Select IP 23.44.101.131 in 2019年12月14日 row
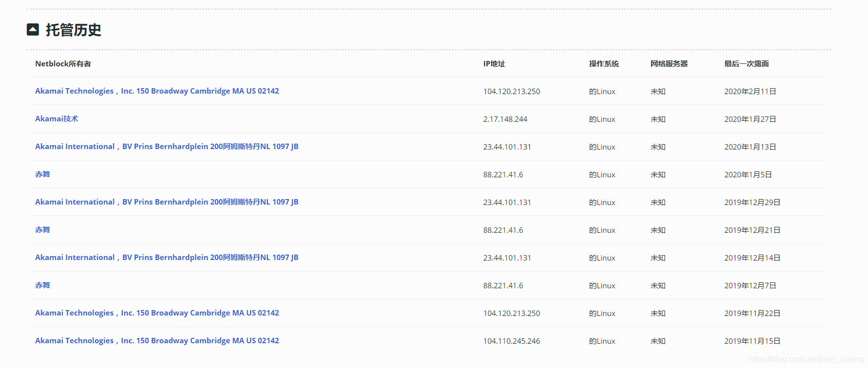The width and height of the screenshot is (868, 368). [507, 258]
